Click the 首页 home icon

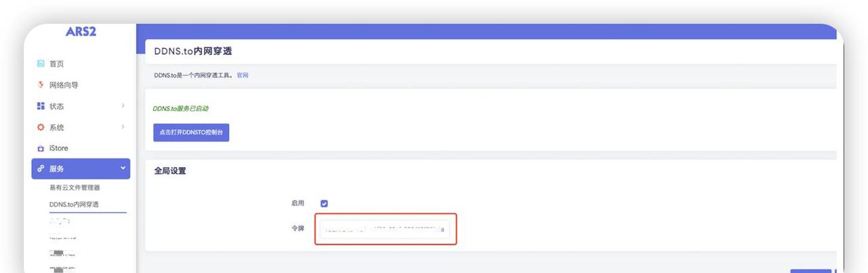41,64
